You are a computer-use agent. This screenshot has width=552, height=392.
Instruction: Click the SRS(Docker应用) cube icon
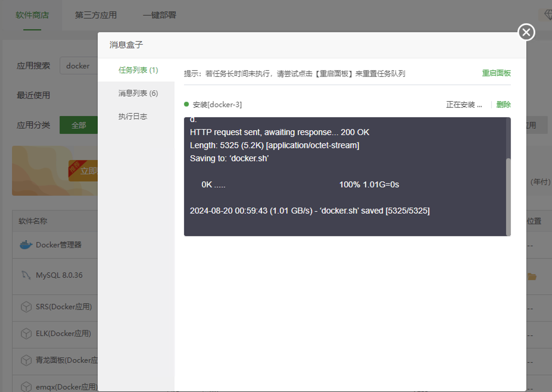click(x=26, y=307)
